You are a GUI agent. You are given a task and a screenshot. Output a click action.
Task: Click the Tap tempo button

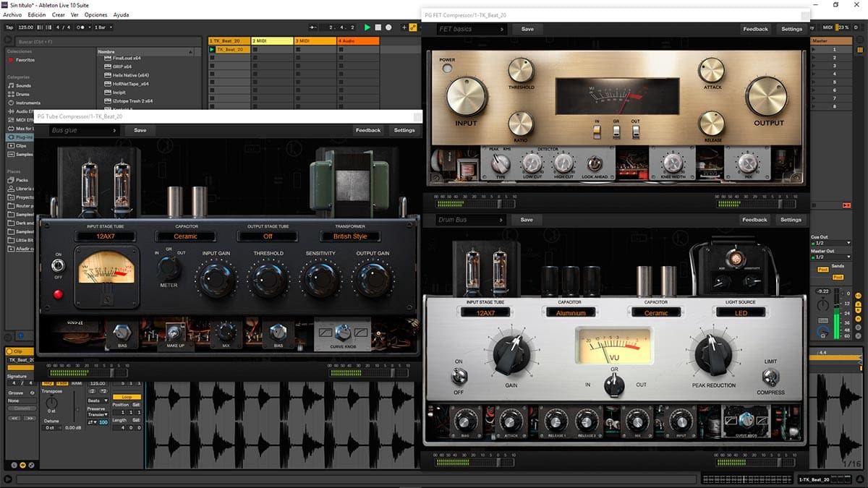[9, 27]
